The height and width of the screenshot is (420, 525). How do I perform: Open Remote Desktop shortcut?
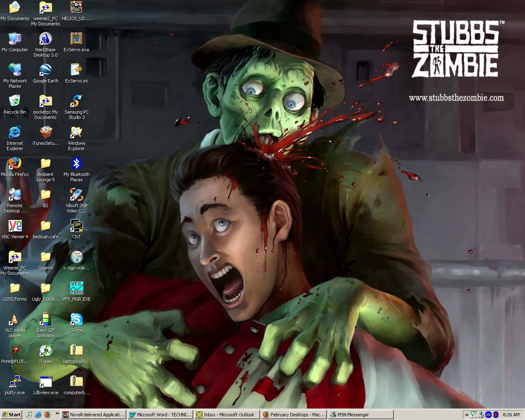click(x=15, y=201)
